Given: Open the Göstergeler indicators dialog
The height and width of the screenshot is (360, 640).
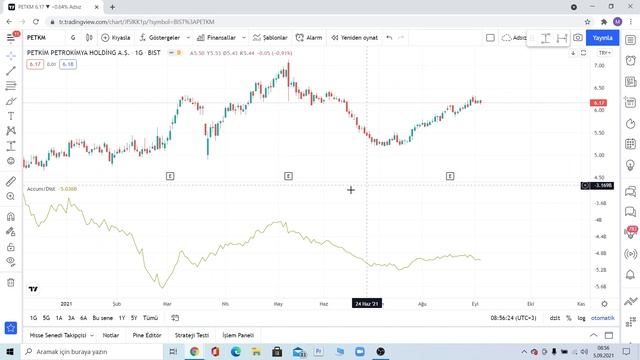Looking at the screenshot, I should pyautogui.click(x=160, y=38).
